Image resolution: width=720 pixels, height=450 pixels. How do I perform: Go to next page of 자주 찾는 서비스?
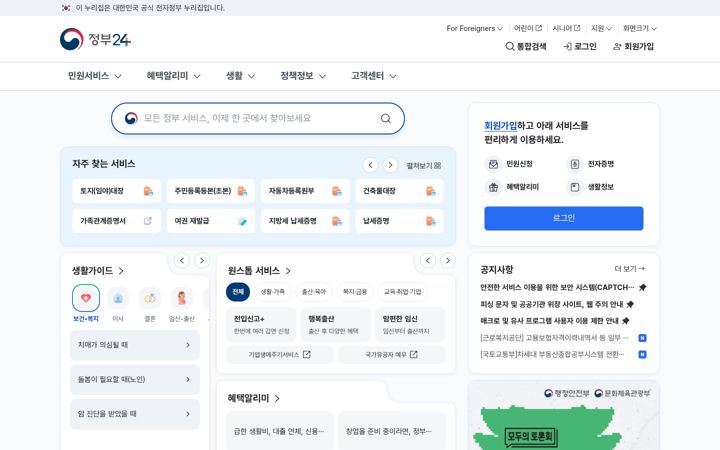click(x=390, y=165)
